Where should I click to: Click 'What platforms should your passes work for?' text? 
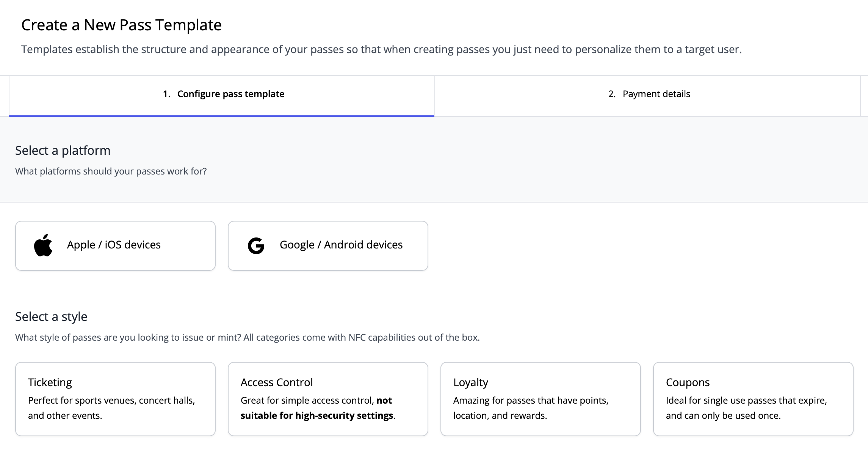point(111,171)
